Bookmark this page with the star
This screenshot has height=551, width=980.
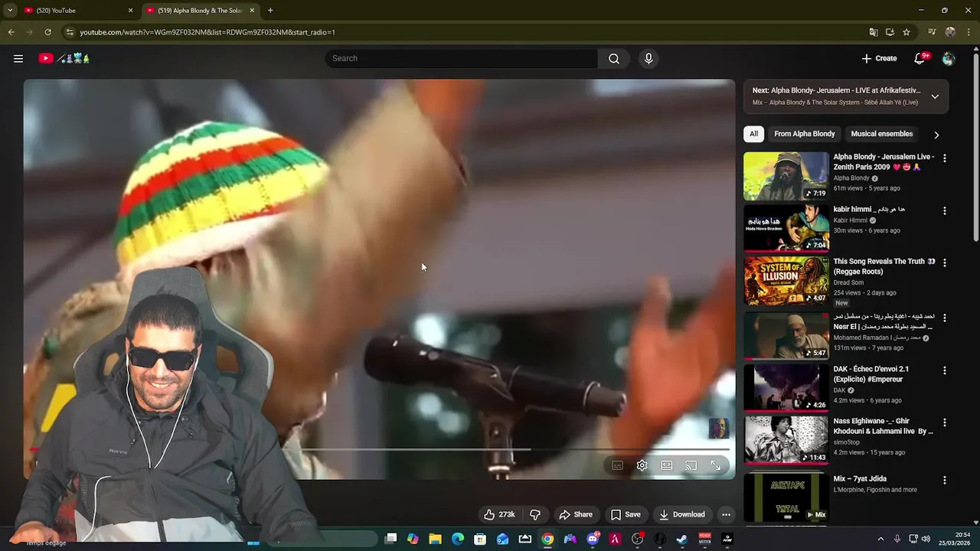pyautogui.click(x=906, y=32)
